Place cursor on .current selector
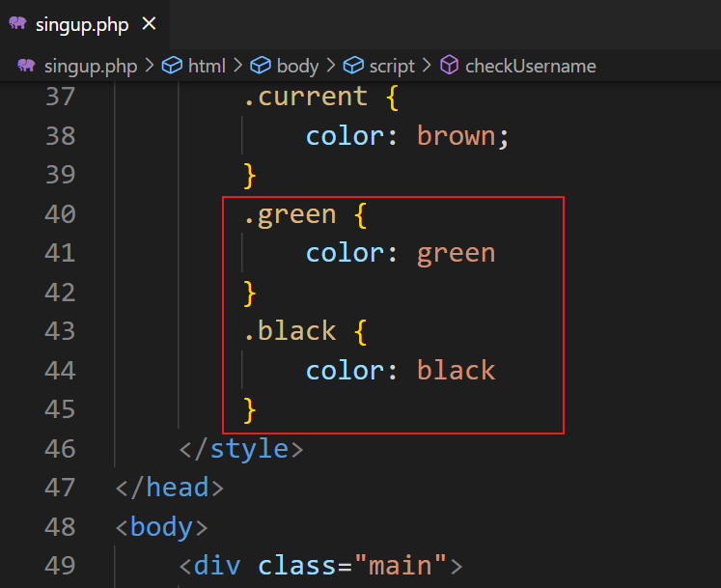The width and height of the screenshot is (721, 588). 306,97
